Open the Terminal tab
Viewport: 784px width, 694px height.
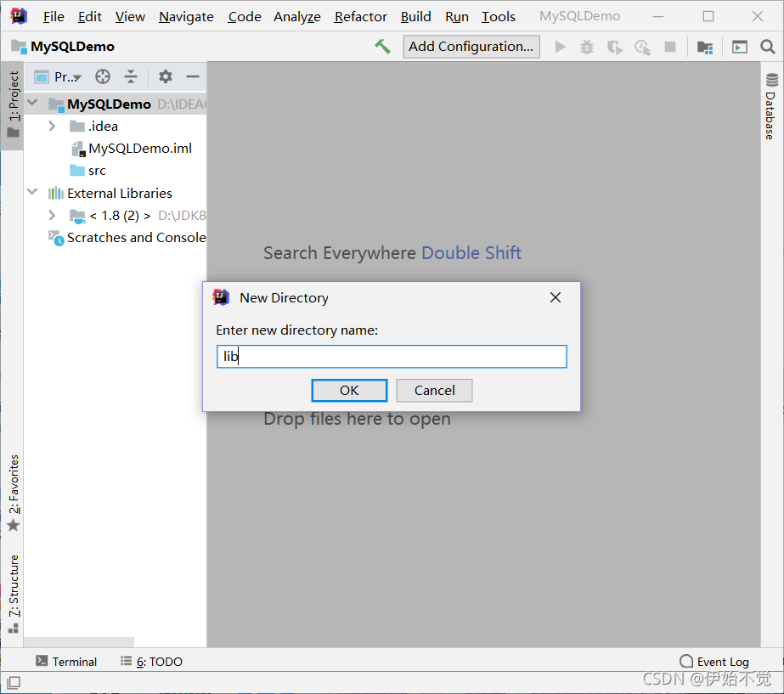click(x=66, y=662)
